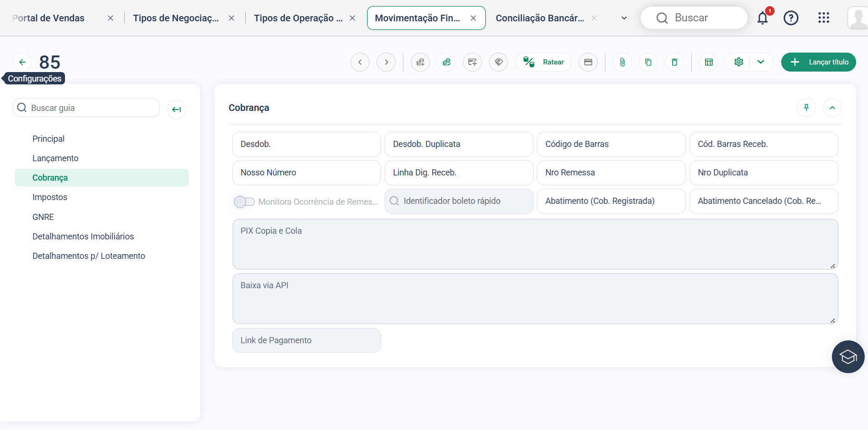The image size is (868, 430).
Task: Open the notifications bell
Action: (763, 18)
